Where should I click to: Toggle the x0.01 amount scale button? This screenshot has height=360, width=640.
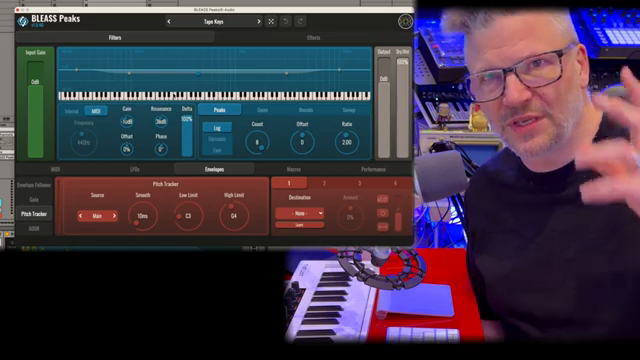tap(382, 199)
